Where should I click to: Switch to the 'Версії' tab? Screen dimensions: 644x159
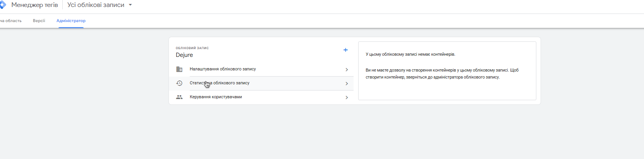click(x=39, y=21)
